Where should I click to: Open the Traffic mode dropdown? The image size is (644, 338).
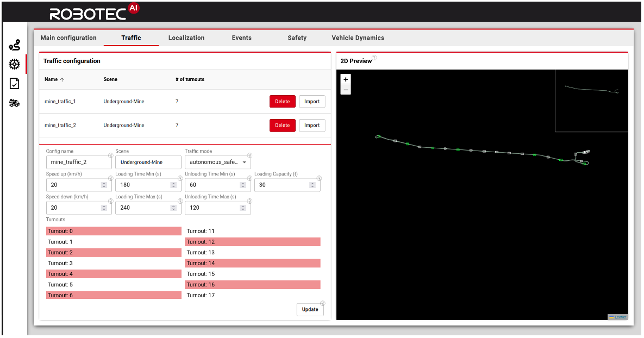pyautogui.click(x=244, y=162)
